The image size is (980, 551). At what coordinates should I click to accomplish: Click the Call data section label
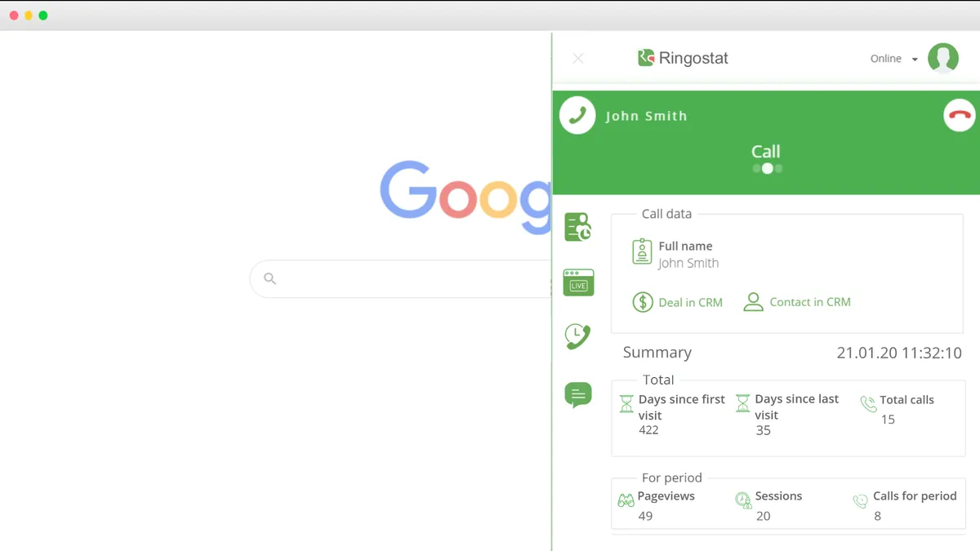point(666,214)
